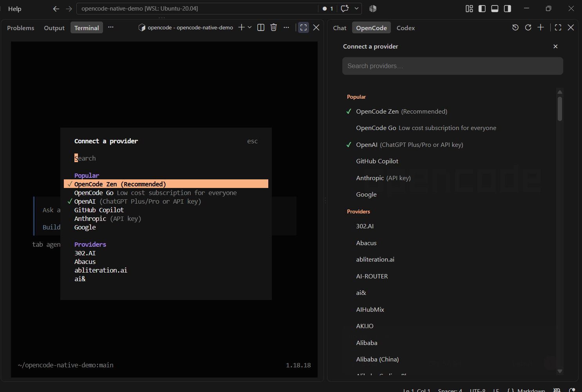Expand the new terminal launch profile dropdown
The image size is (582, 392).
pos(249,27)
